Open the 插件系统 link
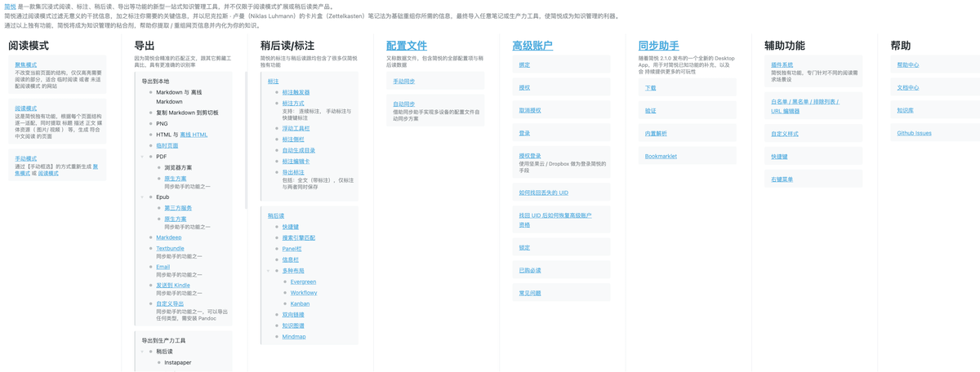 (782, 64)
